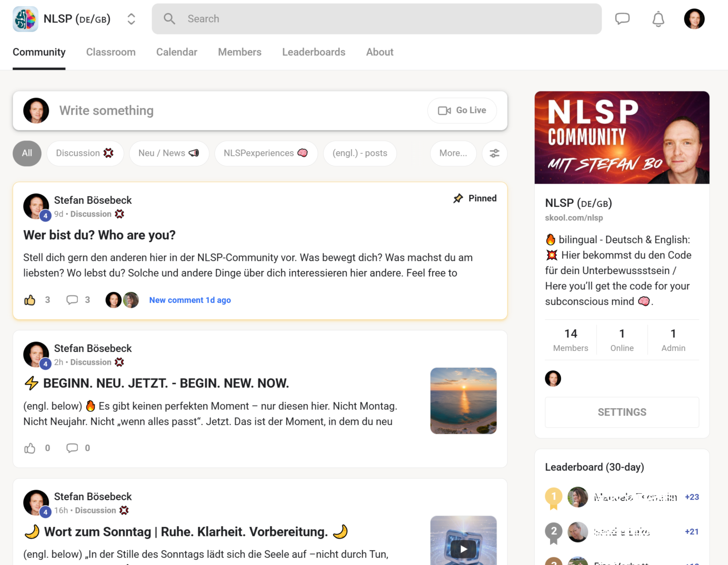Click 'New comment 1d ago' link
728x565 pixels.
[190, 300]
